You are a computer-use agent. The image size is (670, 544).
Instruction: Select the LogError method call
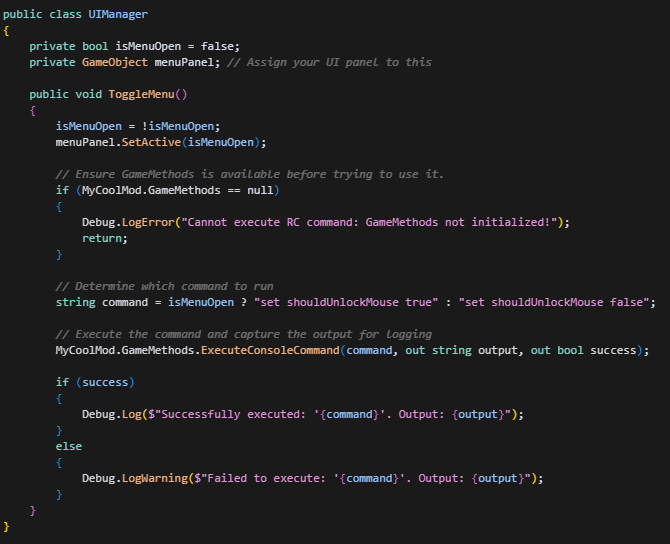(147, 222)
